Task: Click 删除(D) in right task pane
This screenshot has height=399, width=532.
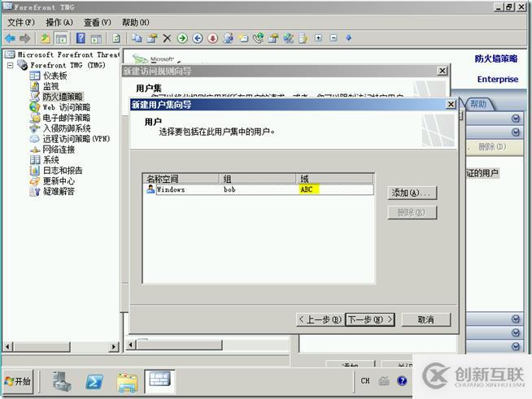Action: (492, 147)
